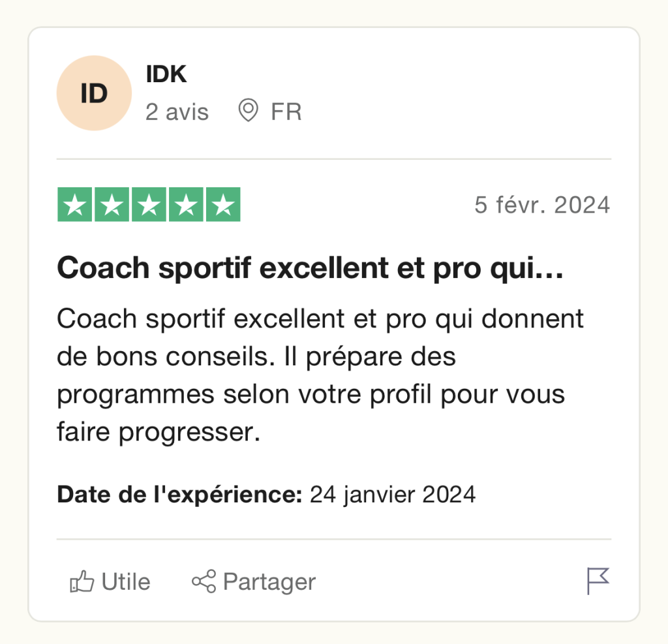The height and width of the screenshot is (644, 668).
Task: Click the first green star
Action: coord(74,205)
